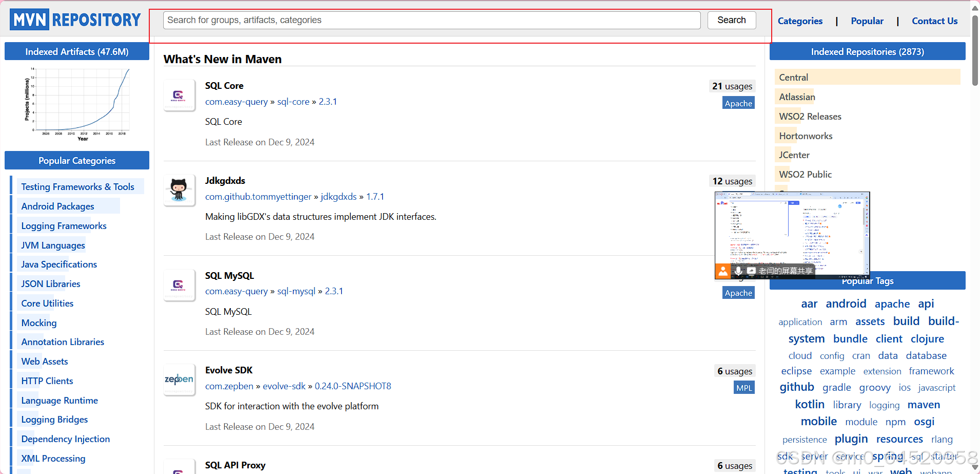The width and height of the screenshot is (980, 474).
Task: Open the android tag
Action: (x=846, y=304)
